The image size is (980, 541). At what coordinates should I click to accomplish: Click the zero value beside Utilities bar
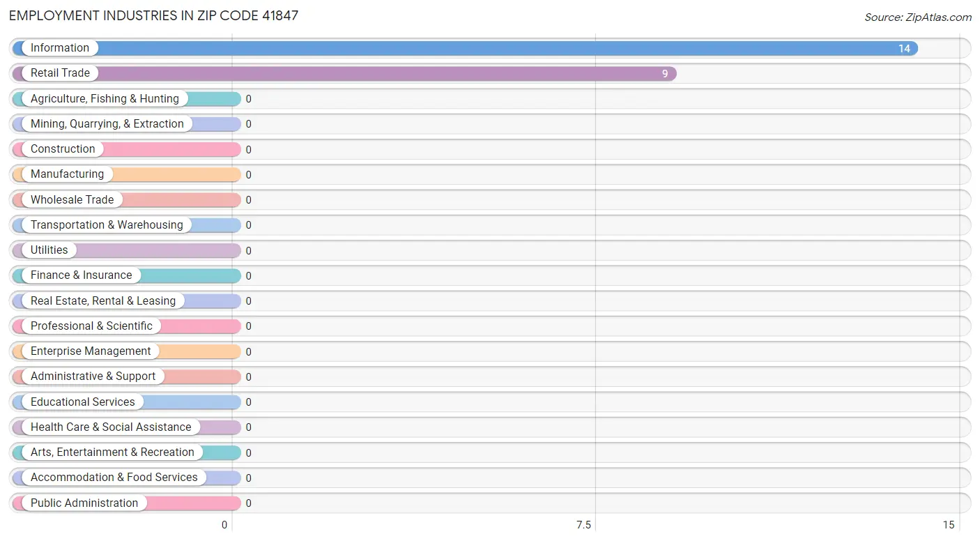[x=248, y=251]
